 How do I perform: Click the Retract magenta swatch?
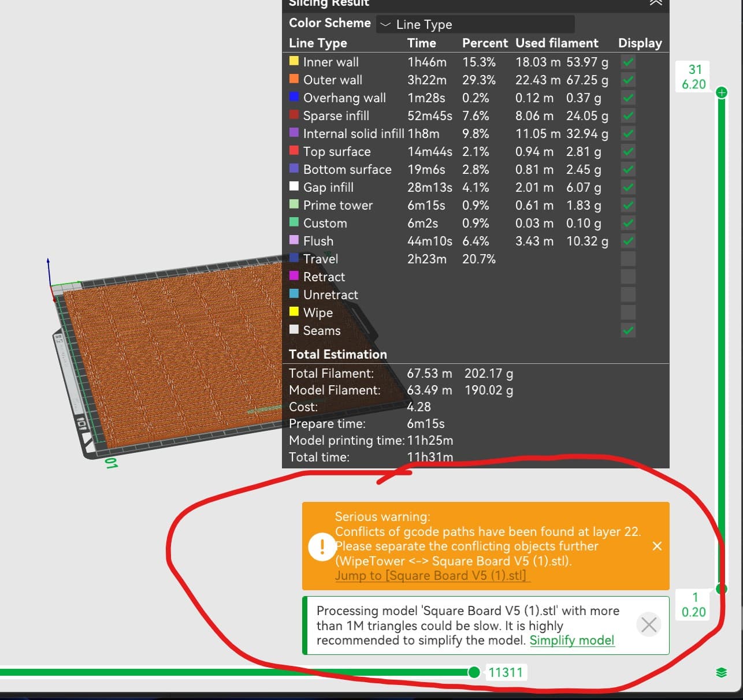coord(294,275)
